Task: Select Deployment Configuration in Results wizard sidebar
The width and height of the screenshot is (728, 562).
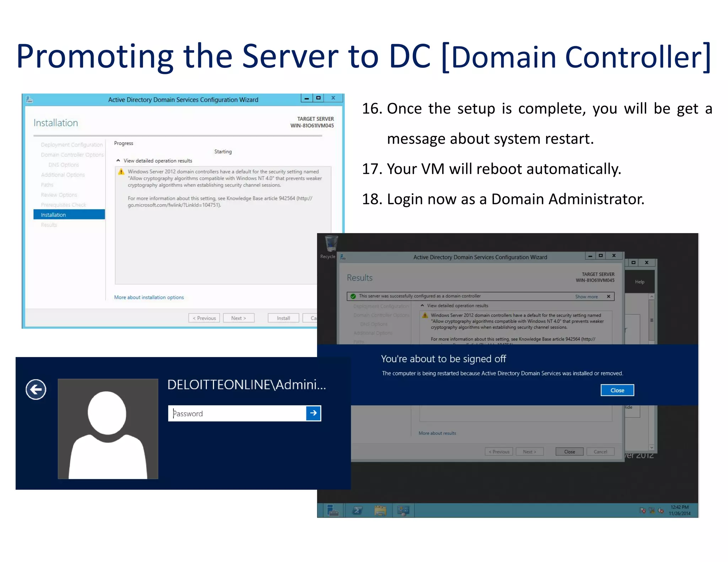Action: coord(381,306)
